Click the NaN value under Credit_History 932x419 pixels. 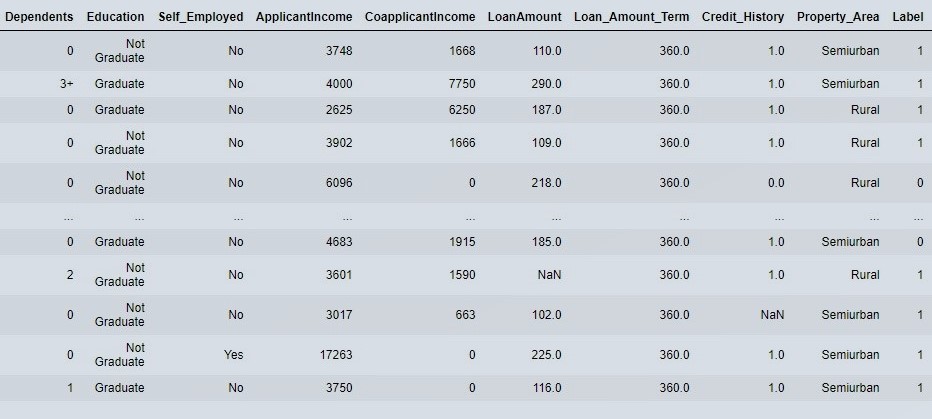(x=772, y=314)
